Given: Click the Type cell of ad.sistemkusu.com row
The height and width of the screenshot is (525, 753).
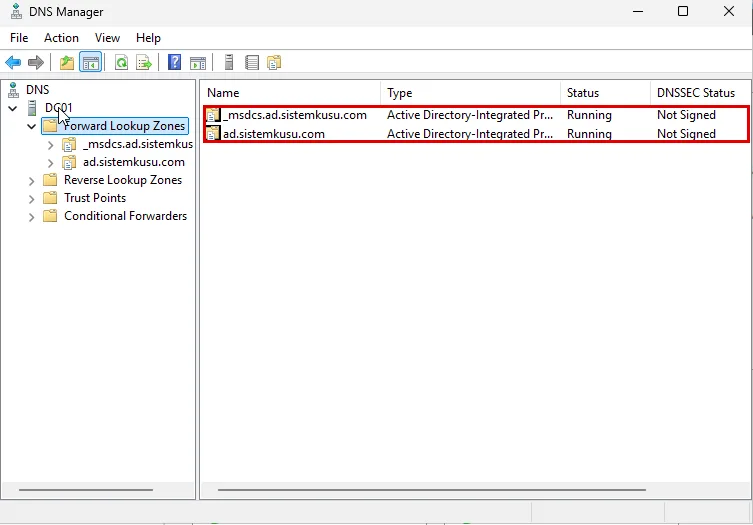Looking at the screenshot, I should 470,134.
